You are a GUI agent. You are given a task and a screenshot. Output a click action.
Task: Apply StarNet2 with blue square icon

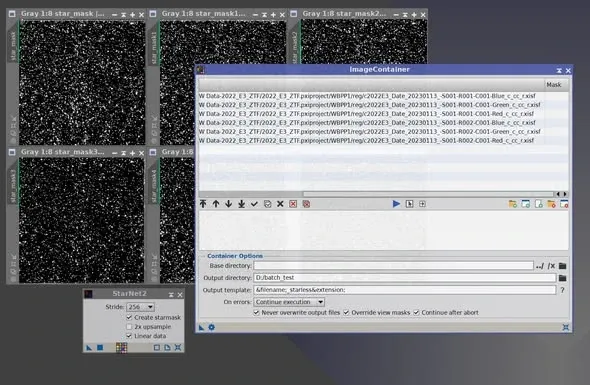point(100,348)
